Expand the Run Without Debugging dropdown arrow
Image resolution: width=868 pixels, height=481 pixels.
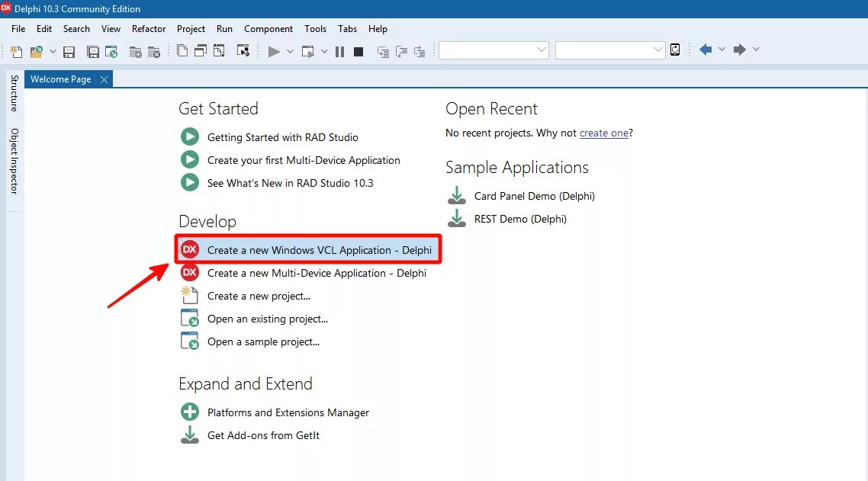click(x=324, y=52)
